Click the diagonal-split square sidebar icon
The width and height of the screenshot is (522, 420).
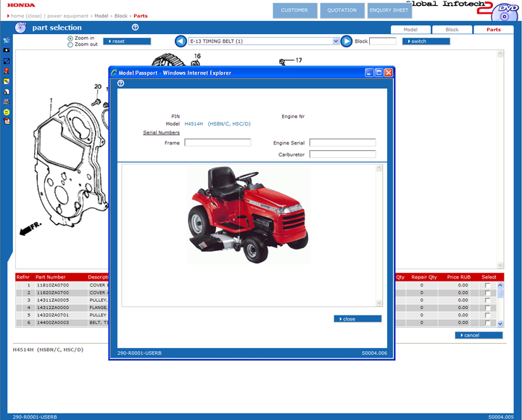tap(7, 61)
